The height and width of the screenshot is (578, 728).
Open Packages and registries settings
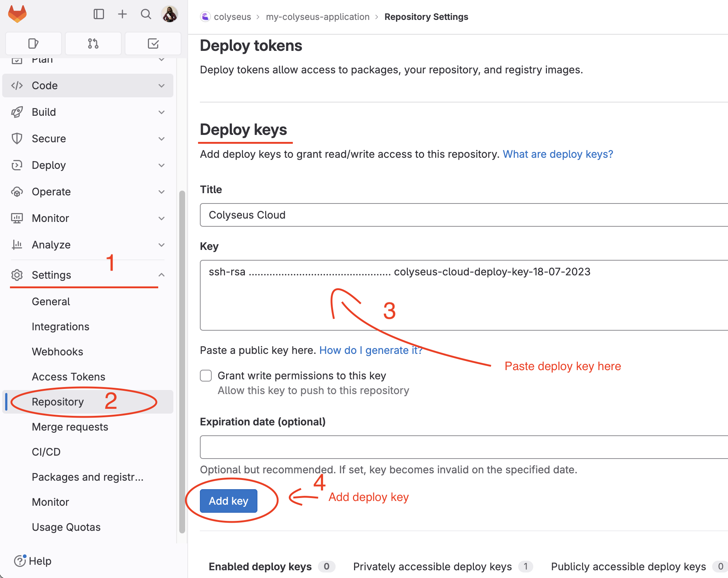pyautogui.click(x=88, y=477)
